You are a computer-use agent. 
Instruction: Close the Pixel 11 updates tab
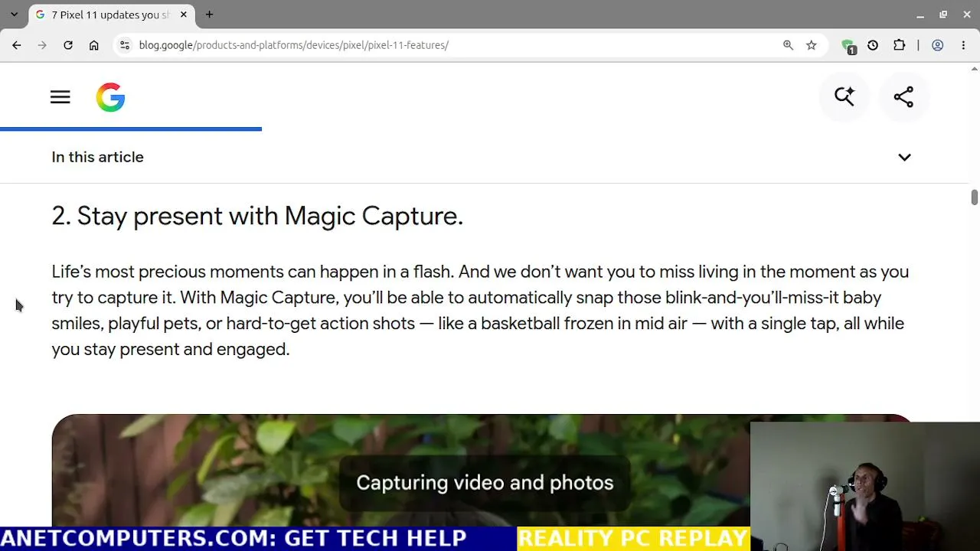point(184,15)
